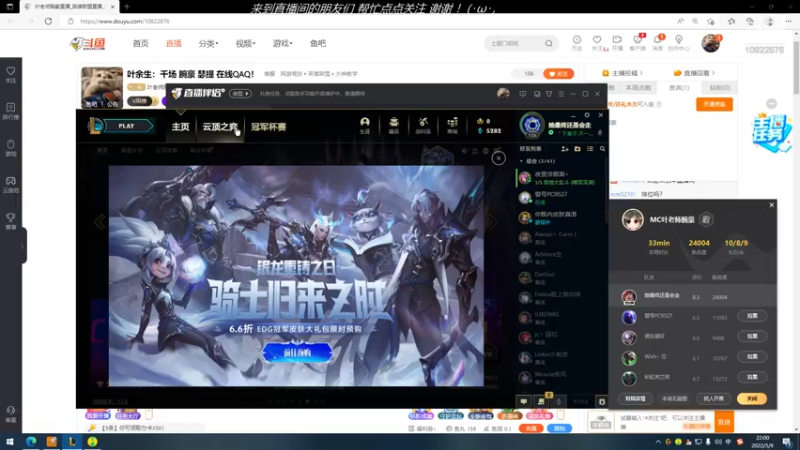Open watch history icon
The image size is (800, 450).
(x=577, y=43)
